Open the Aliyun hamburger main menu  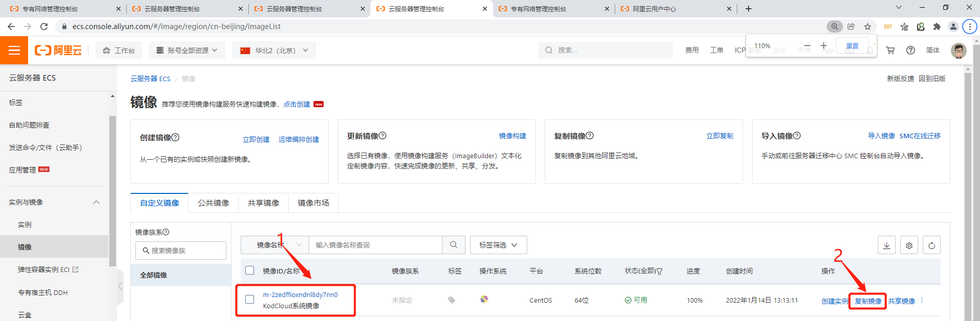pyautogui.click(x=14, y=50)
